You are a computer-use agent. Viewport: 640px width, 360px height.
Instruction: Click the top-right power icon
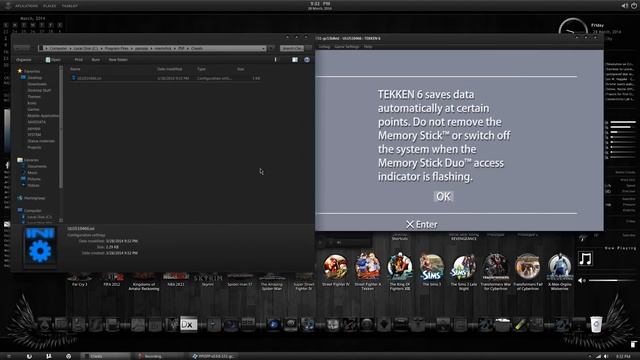point(634,6)
